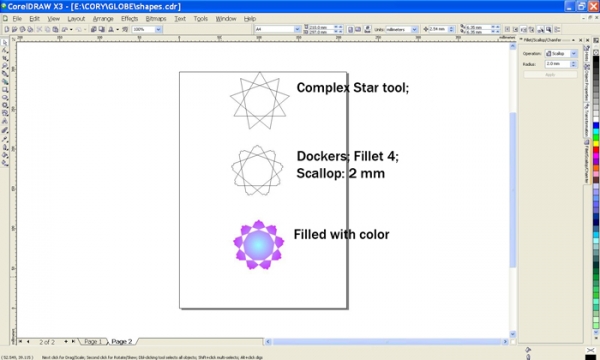Select the Rectangle tool in toolbox
600x360 pixels.
click(x=5, y=90)
